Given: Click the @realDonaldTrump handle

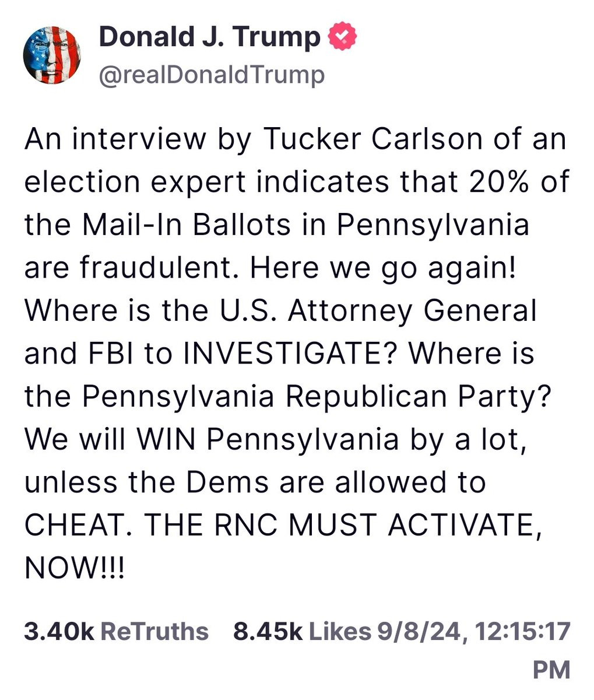Looking at the screenshot, I should click(212, 75).
